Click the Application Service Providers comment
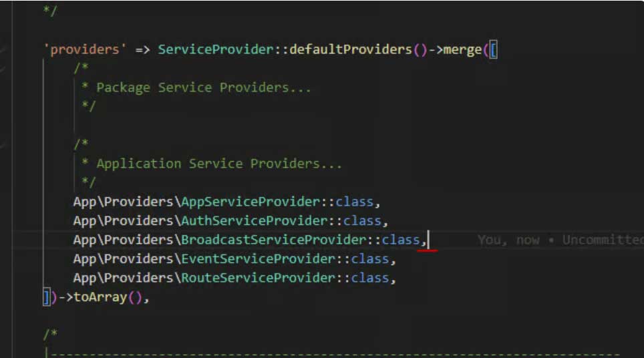This screenshot has height=358, width=644. click(218, 164)
